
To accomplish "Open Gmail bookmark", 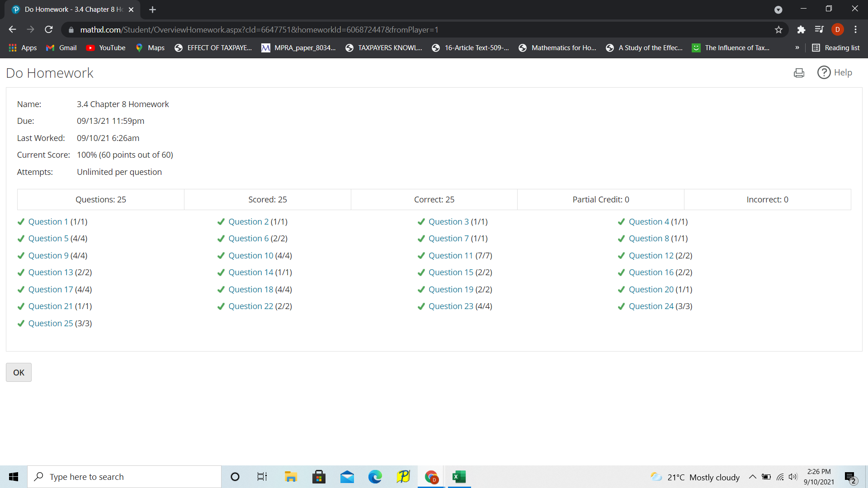I will click(61, 48).
